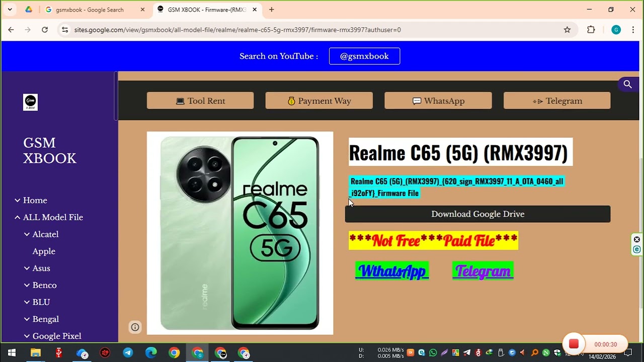This screenshot has width=644, height=362.
Task: Reload the current page
Action: coord(45,30)
